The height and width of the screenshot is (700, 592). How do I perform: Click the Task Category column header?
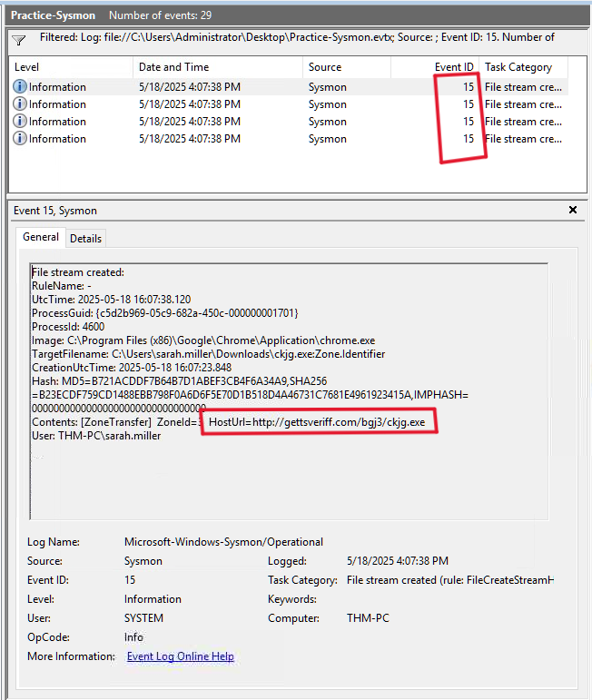(518, 67)
